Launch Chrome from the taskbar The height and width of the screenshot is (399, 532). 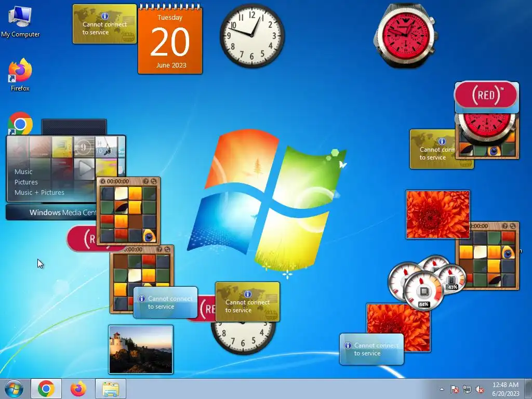tap(46, 389)
